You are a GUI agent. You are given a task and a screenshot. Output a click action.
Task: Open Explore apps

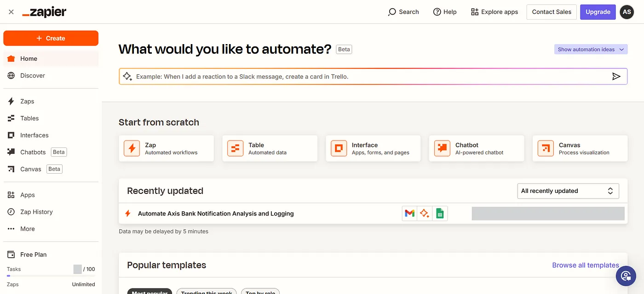[494, 12]
